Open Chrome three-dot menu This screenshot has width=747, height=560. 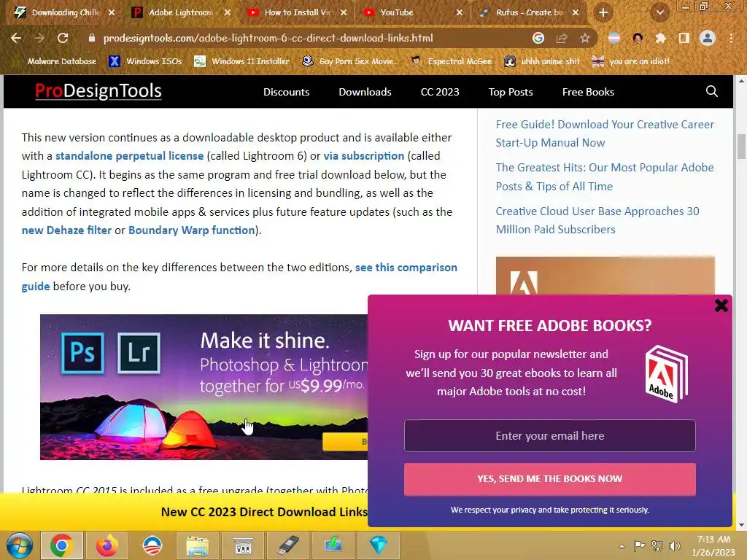coord(731,38)
